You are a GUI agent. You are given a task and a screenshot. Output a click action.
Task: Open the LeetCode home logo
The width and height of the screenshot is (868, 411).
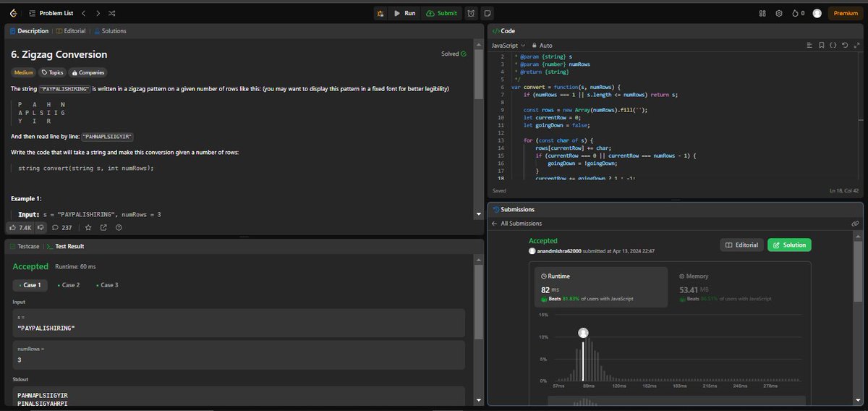point(14,13)
